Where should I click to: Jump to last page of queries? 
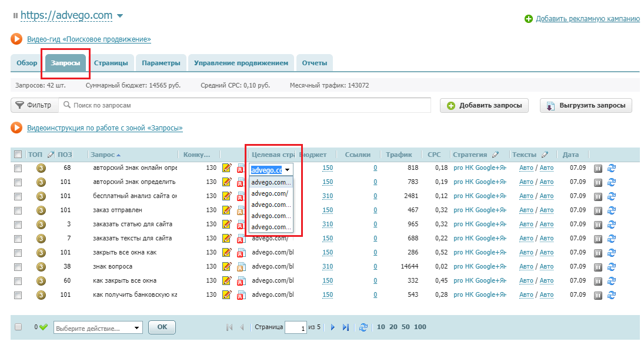pyautogui.click(x=346, y=327)
